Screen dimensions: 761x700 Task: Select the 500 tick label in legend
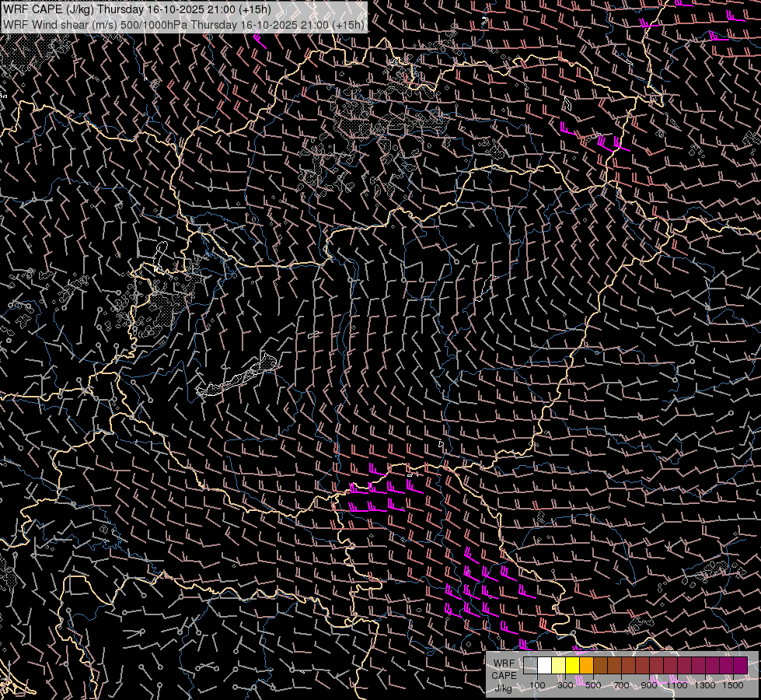pyautogui.click(x=593, y=685)
